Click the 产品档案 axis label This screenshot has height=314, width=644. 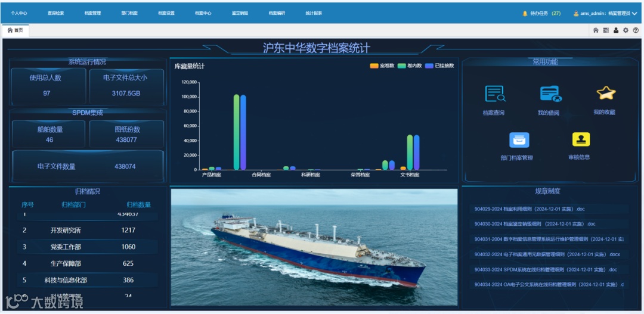(212, 175)
